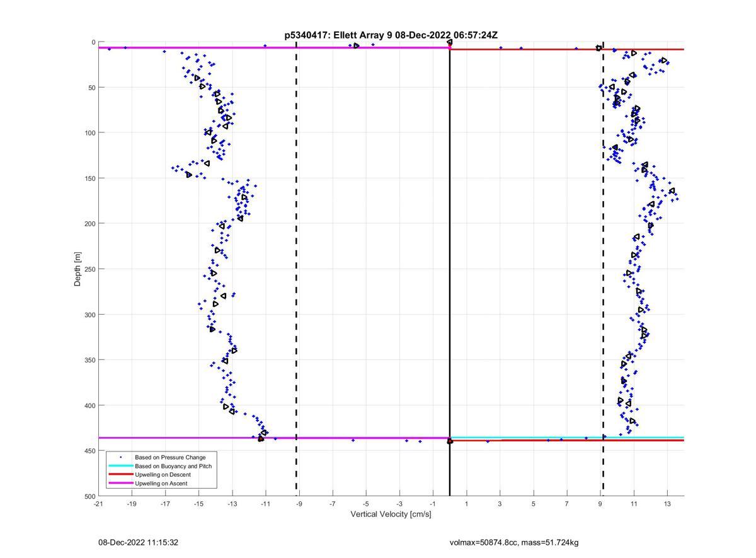Click depth axis tick label '150'
Viewport: 756px width, 558px height.
pos(89,178)
